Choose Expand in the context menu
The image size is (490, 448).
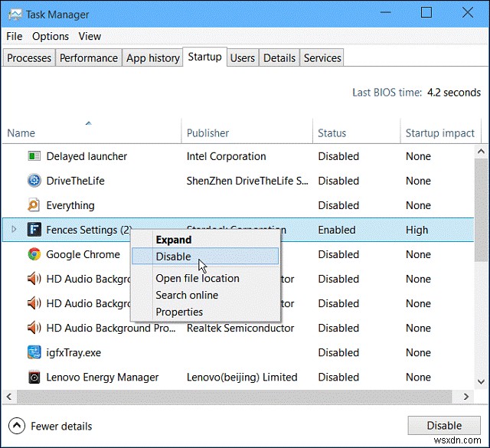tap(205, 240)
